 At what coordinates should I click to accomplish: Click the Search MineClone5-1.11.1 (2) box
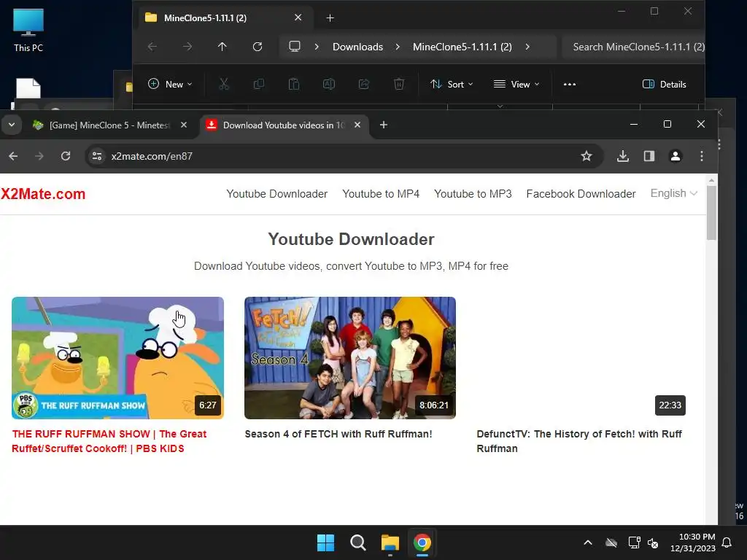(634, 47)
